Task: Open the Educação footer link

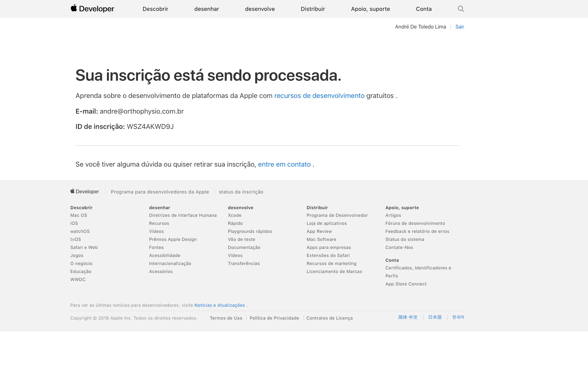Action: pos(81,271)
